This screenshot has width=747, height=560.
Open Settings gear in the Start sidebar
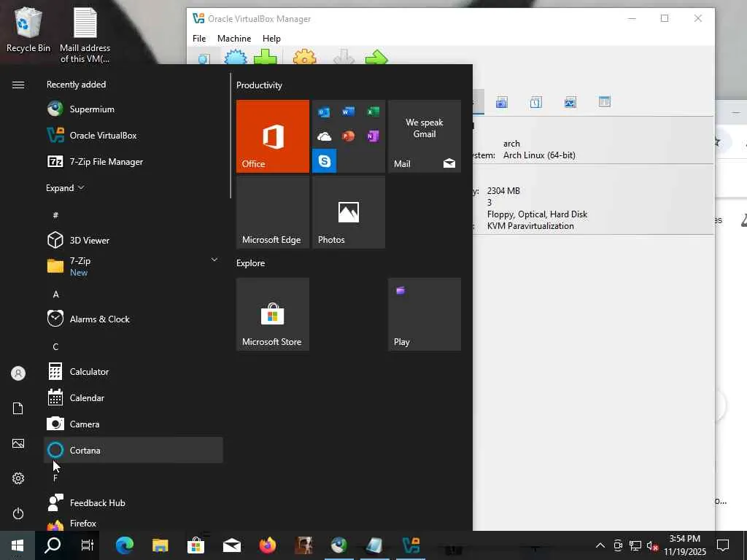coord(18,478)
